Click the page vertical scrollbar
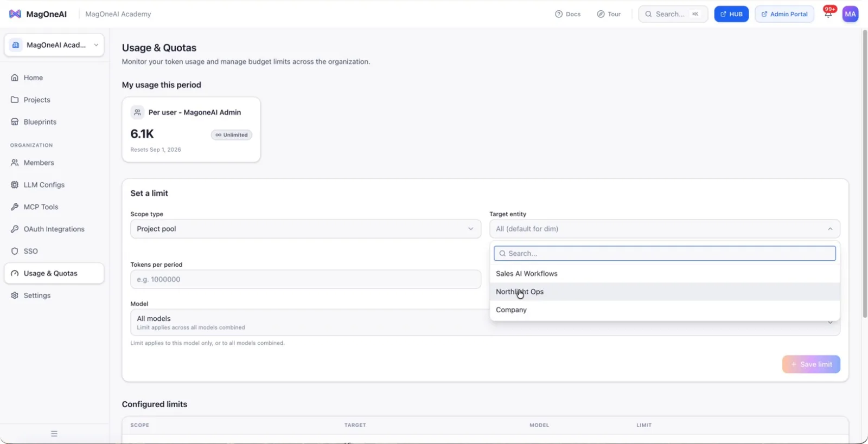Viewport: 868px width, 444px height. tap(864, 173)
